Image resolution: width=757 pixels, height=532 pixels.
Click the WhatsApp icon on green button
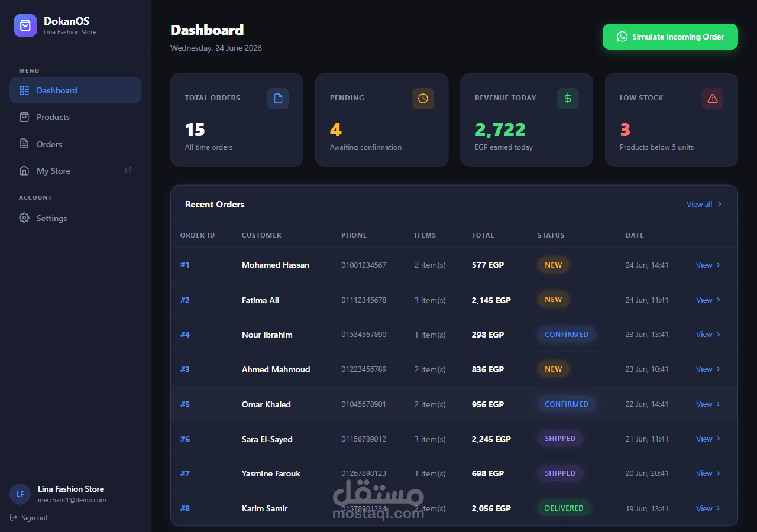[622, 37]
